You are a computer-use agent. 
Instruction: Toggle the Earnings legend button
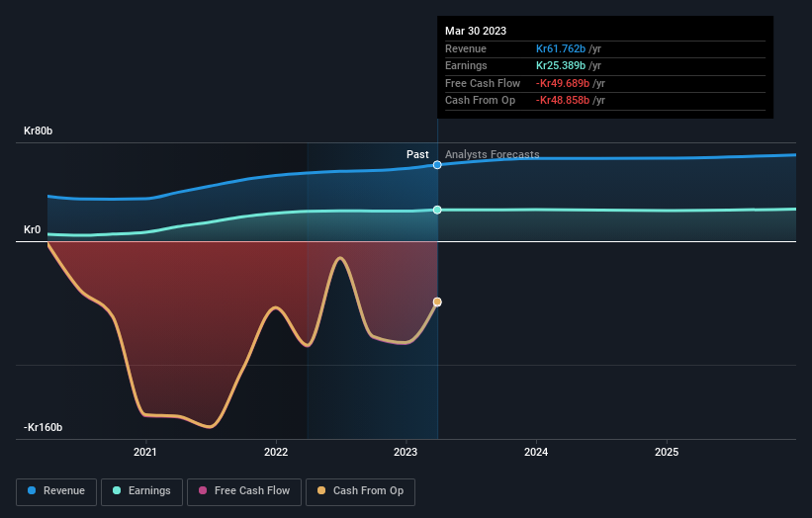(141, 491)
